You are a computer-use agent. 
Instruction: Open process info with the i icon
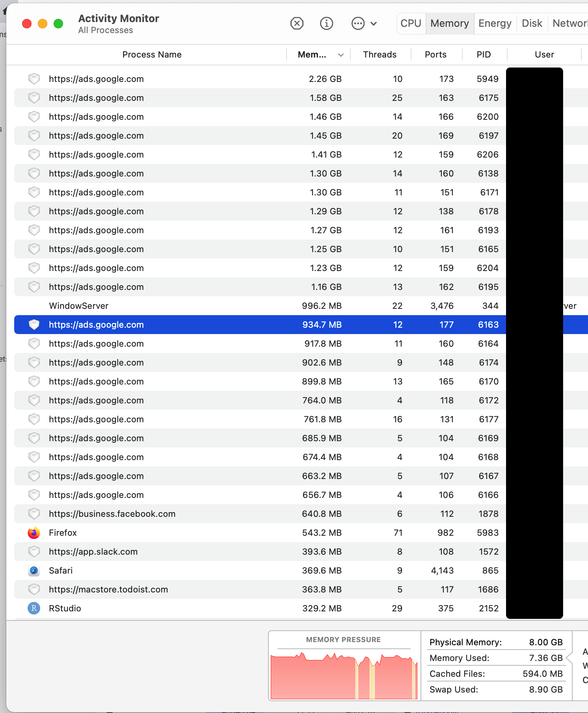click(x=326, y=24)
